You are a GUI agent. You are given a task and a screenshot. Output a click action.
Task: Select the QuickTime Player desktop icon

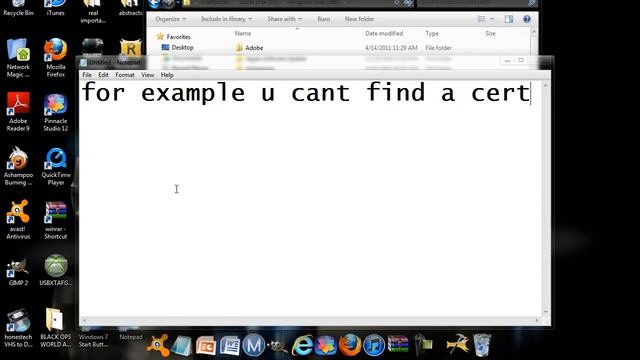tap(56, 166)
